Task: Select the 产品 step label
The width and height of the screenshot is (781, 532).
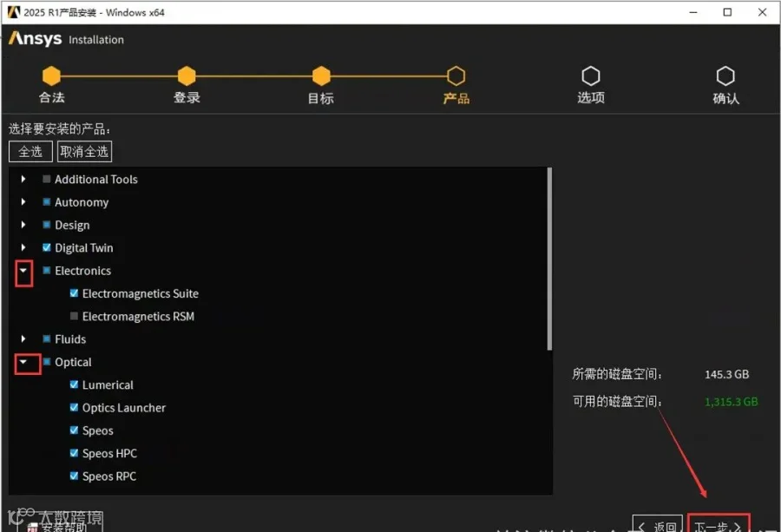Action: (456, 98)
